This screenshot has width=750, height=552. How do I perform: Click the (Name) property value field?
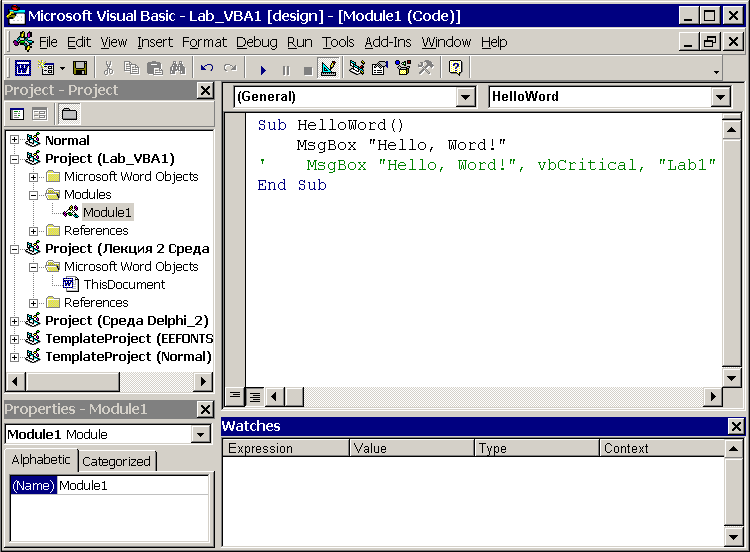[133, 486]
